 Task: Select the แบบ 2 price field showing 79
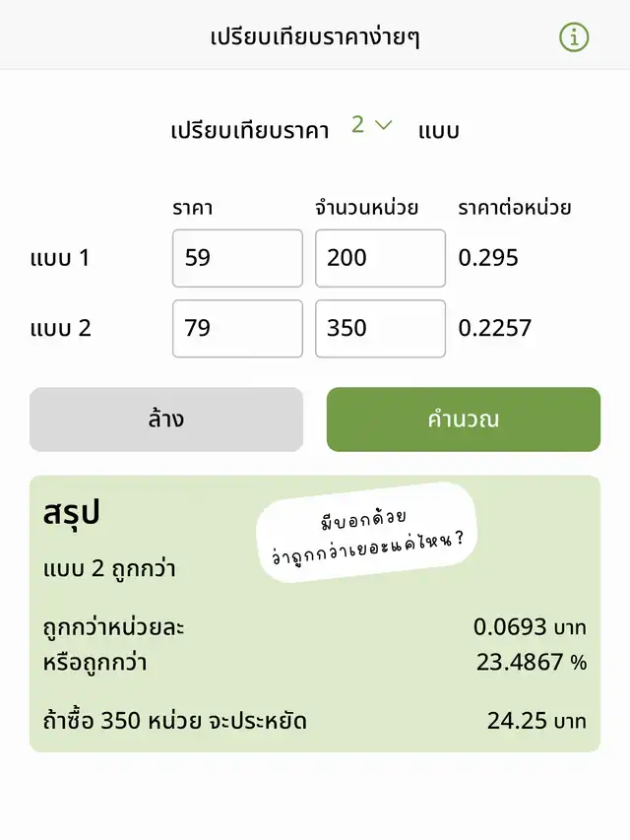tap(237, 328)
